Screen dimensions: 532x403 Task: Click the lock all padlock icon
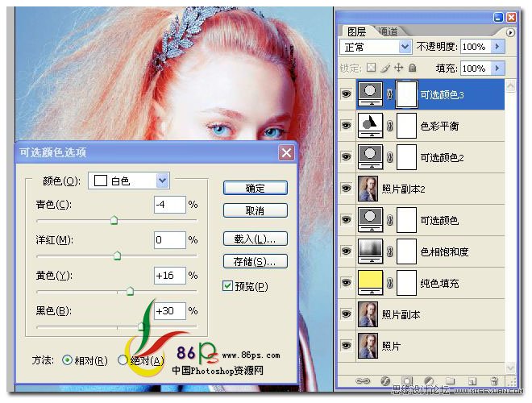coord(412,68)
